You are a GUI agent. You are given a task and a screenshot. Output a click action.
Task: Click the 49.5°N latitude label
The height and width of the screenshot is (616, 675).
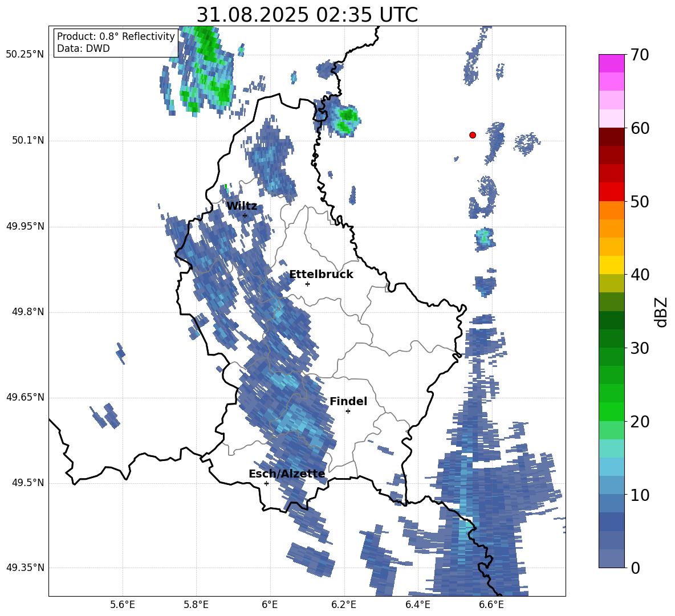pyautogui.click(x=27, y=483)
